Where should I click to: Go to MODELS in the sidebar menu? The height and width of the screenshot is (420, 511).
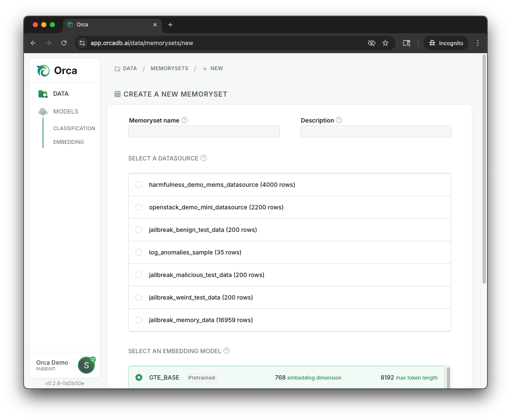[66, 111]
